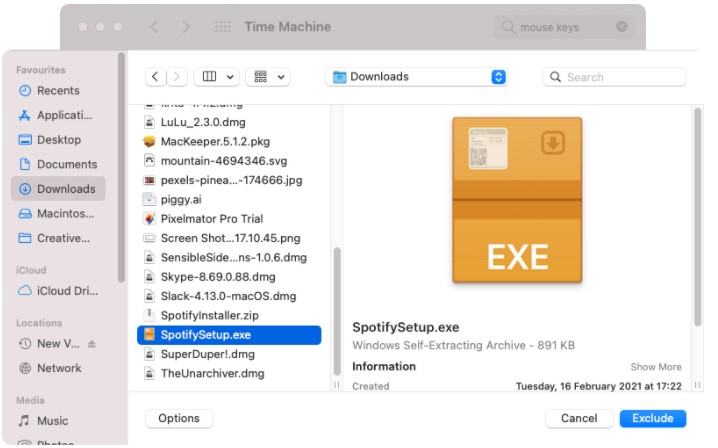Click Show More in Information section

click(656, 367)
